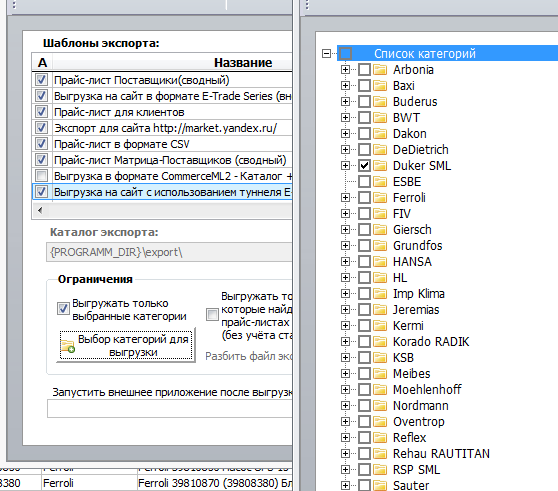558x491 pixels.
Task: Click the Arbonia folder icon
Action: pyautogui.click(x=380, y=69)
